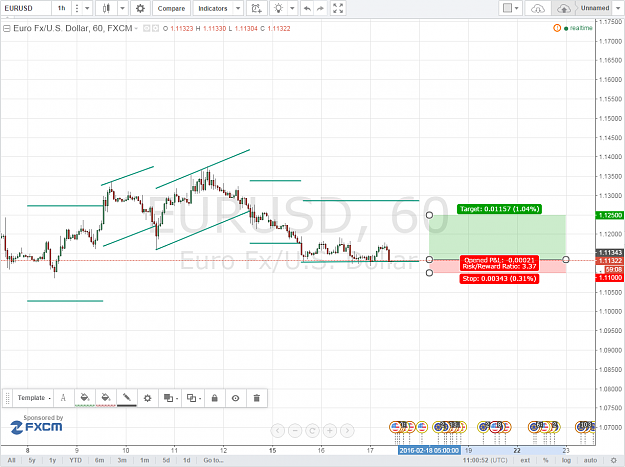This screenshot has width=625, height=467.
Task: Click the orange market status warning icon
Action: point(557,28)
